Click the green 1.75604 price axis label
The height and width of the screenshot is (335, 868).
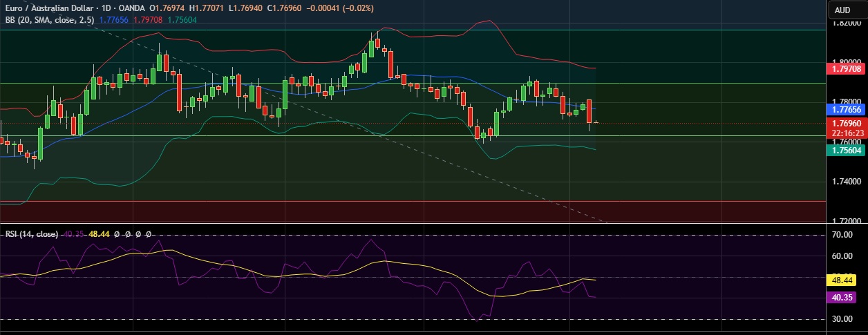click(x=847, y=150)
